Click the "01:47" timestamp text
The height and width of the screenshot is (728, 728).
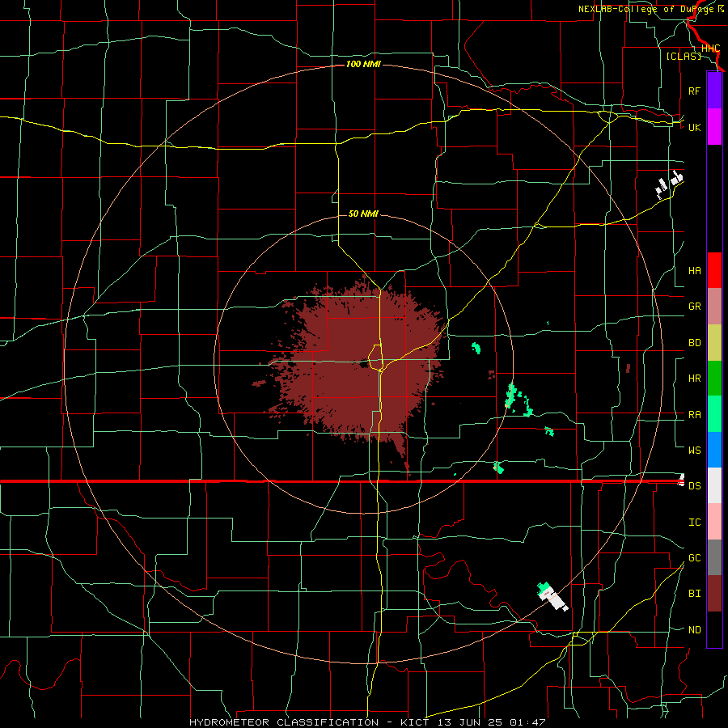coord(527,722)
